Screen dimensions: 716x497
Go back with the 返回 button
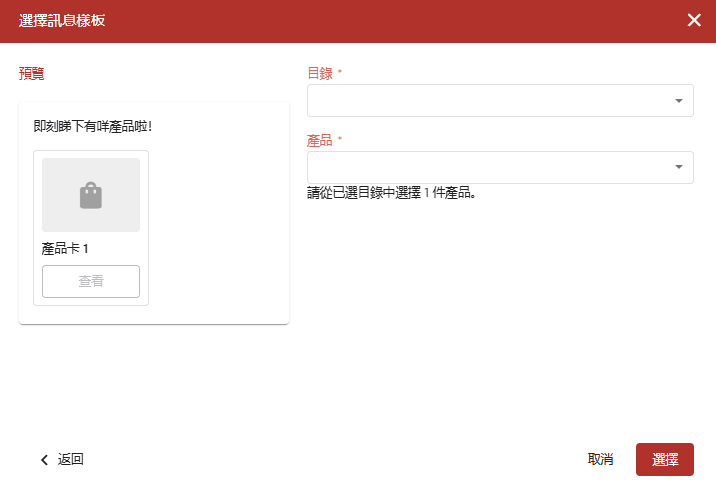coord(62,459)
